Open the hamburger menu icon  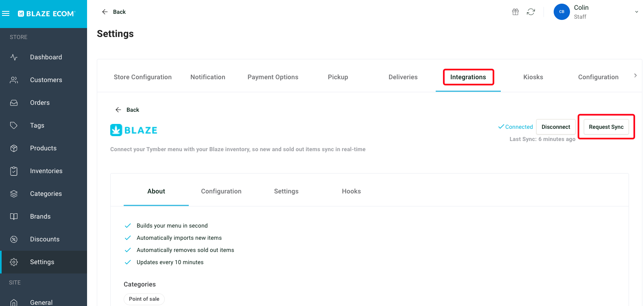(6, 13)
